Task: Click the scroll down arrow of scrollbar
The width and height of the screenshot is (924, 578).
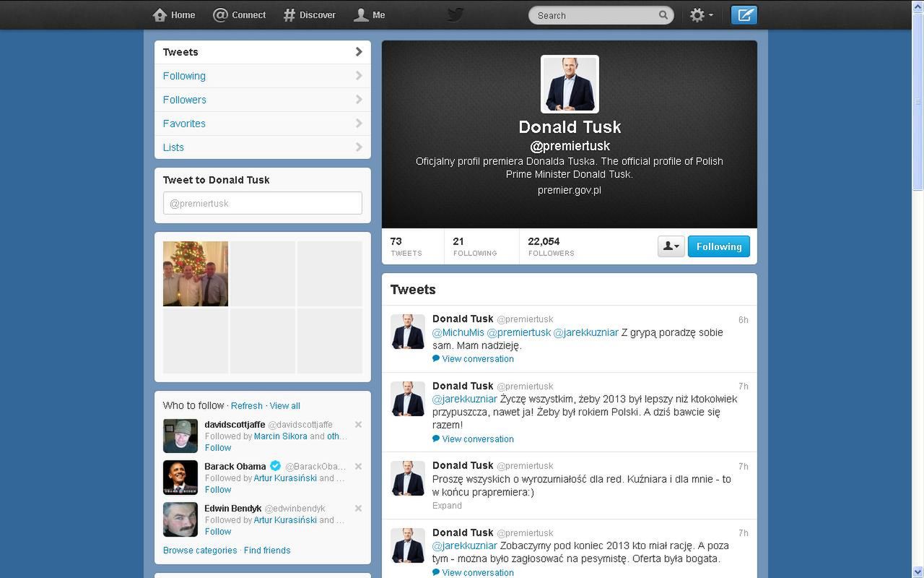Action: [918, 571]
